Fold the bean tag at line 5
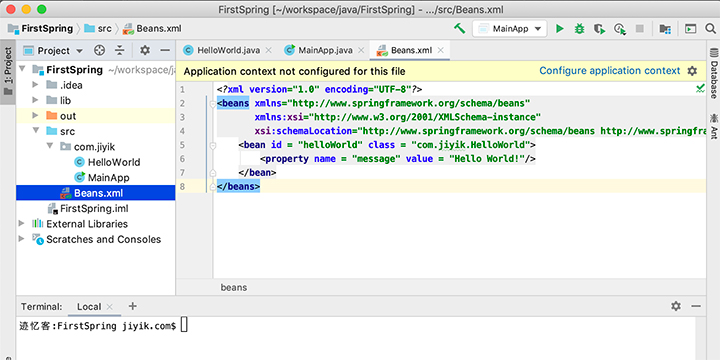 (x=213, y=146)
